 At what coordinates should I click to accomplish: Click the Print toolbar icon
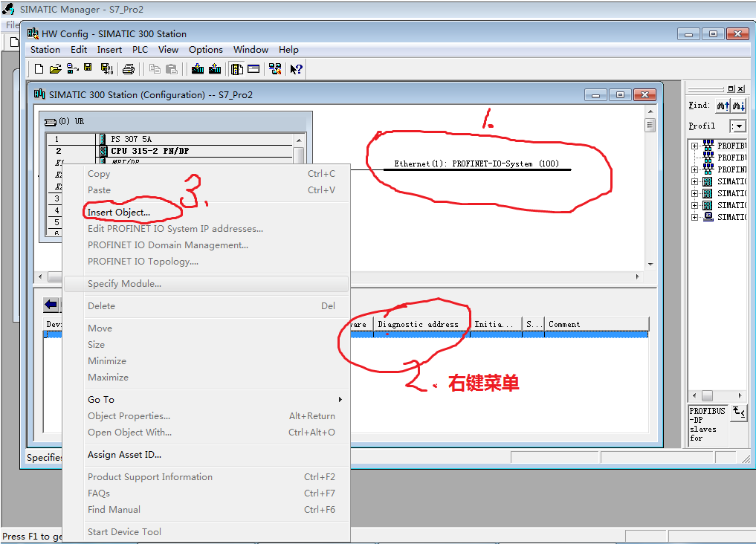[x=128, y=68]
